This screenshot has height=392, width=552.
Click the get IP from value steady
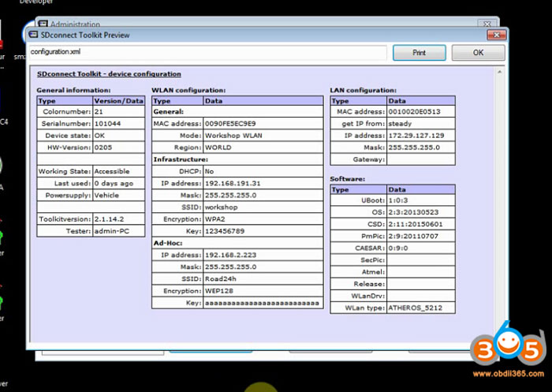pos(400,124)
